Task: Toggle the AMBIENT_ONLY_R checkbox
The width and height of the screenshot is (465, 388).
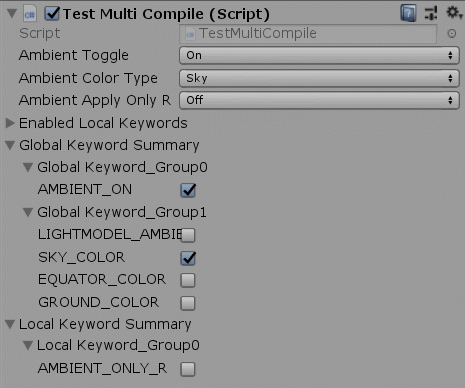Action: 188,369
